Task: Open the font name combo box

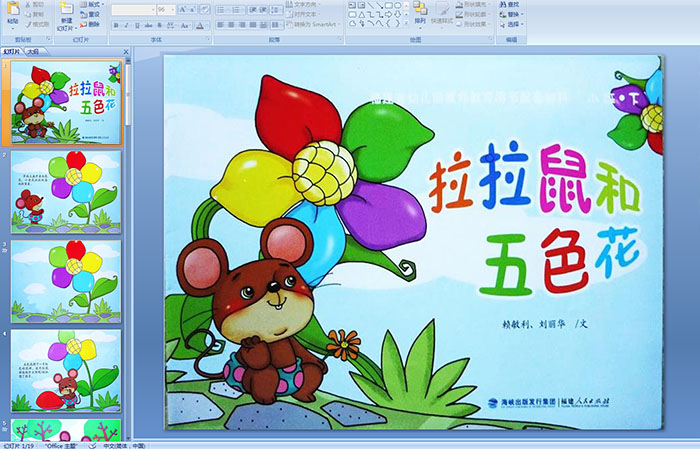Action: point(133,9)
